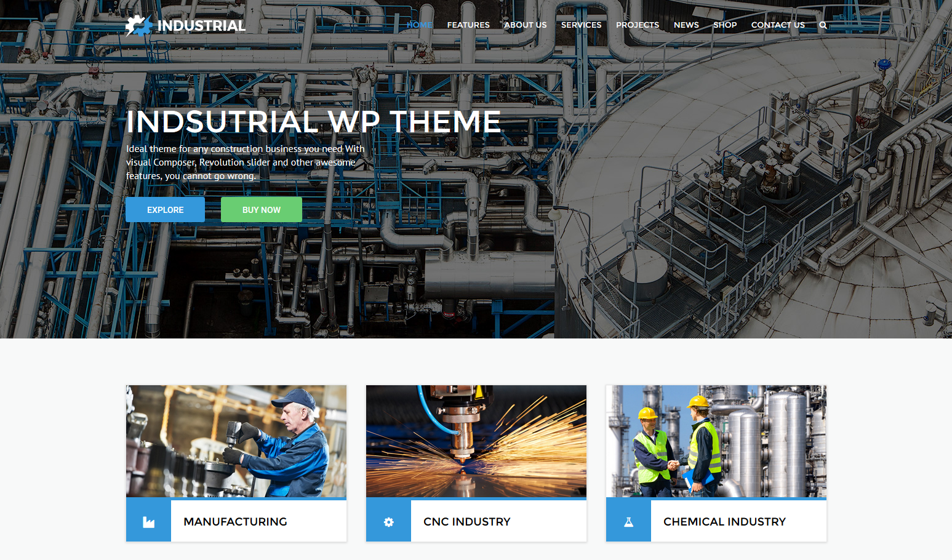Viewport: 952px width, 560px height.
Task: Open the CNC laser cutting image
Action: point(476,441)
